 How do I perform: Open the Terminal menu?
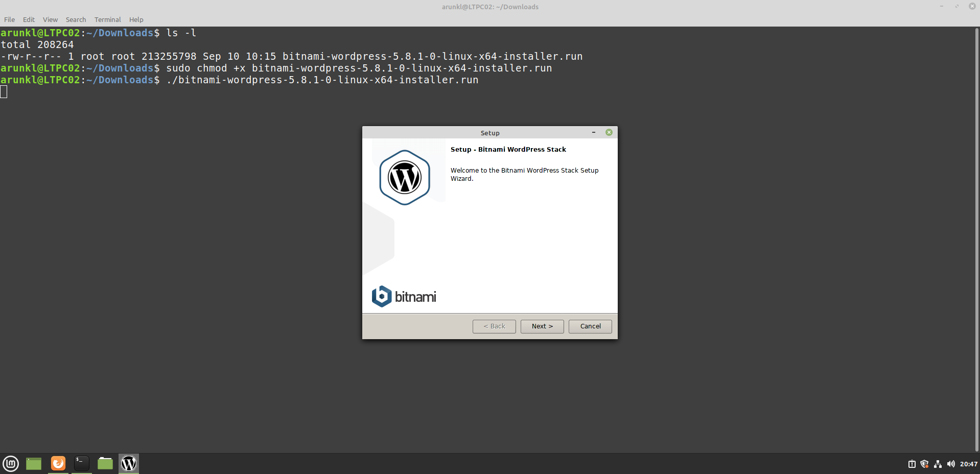107,19
